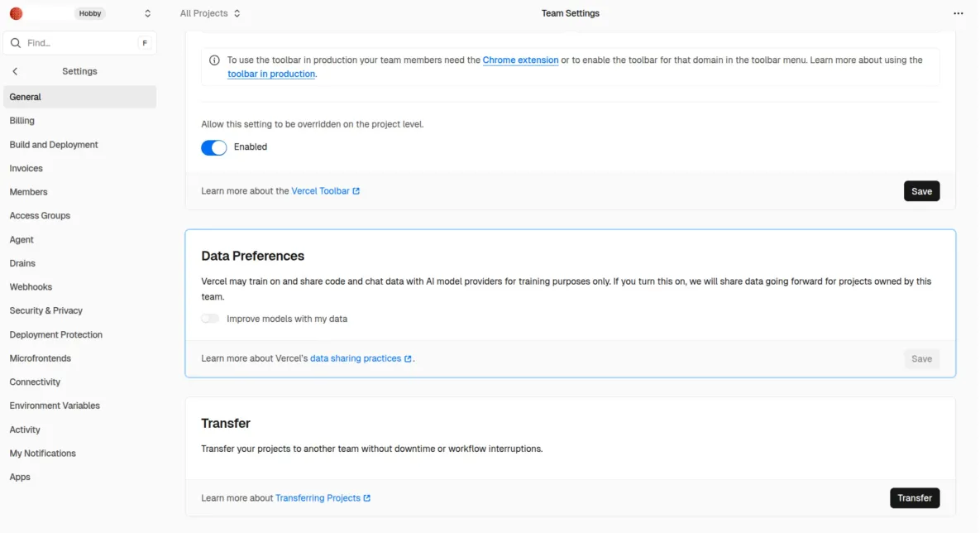Open the All Projects dropdown
Viewport: 980px width, 533px height.
210,13
